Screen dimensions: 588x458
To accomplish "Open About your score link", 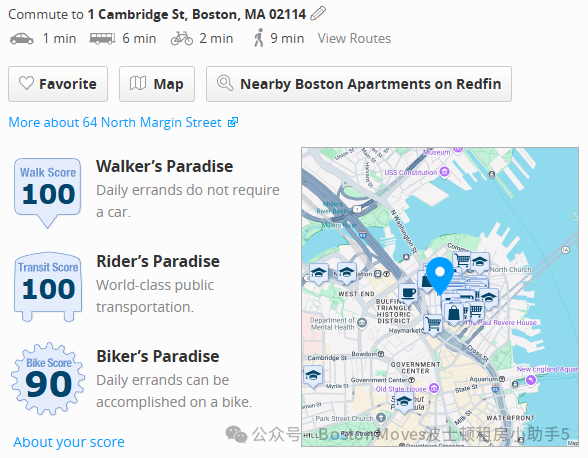I will click(69, 442).
